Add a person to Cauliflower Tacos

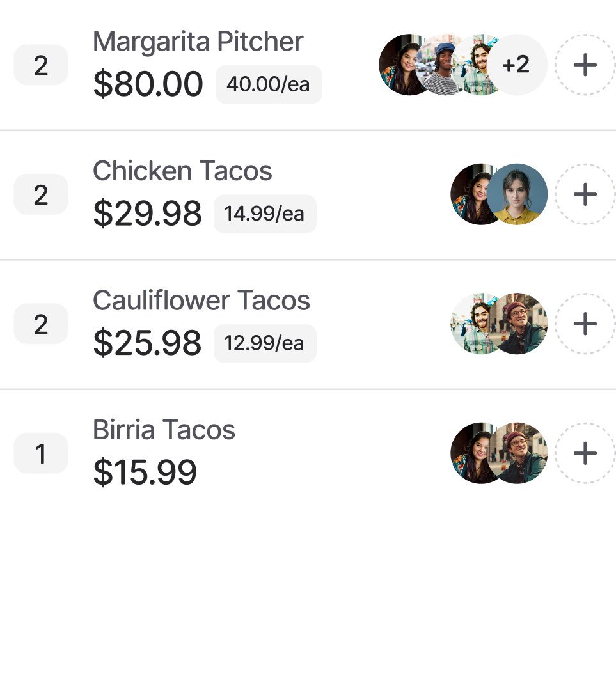pyautogui.click(x=585, y=324)
